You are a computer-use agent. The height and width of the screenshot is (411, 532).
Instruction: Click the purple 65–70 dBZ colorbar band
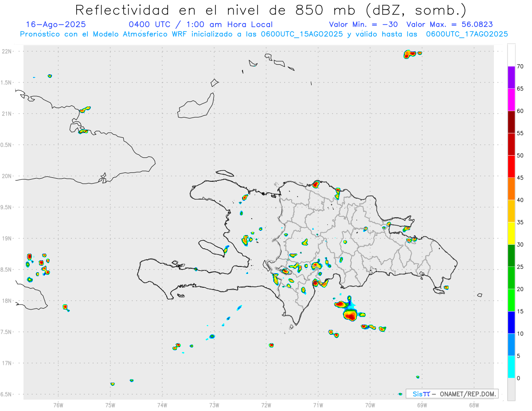511,77
